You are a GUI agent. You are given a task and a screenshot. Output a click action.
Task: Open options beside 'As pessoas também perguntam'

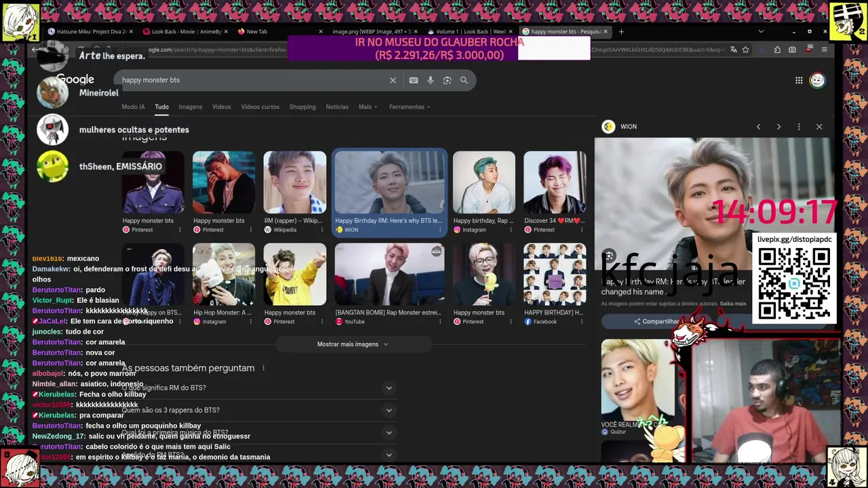tap(263, 368)
